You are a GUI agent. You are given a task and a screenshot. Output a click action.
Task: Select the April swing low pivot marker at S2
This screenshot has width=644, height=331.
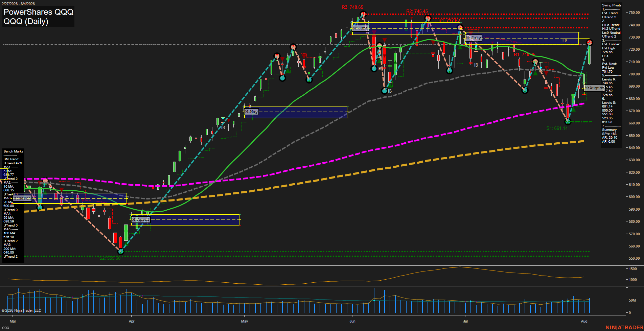point(121,252)
